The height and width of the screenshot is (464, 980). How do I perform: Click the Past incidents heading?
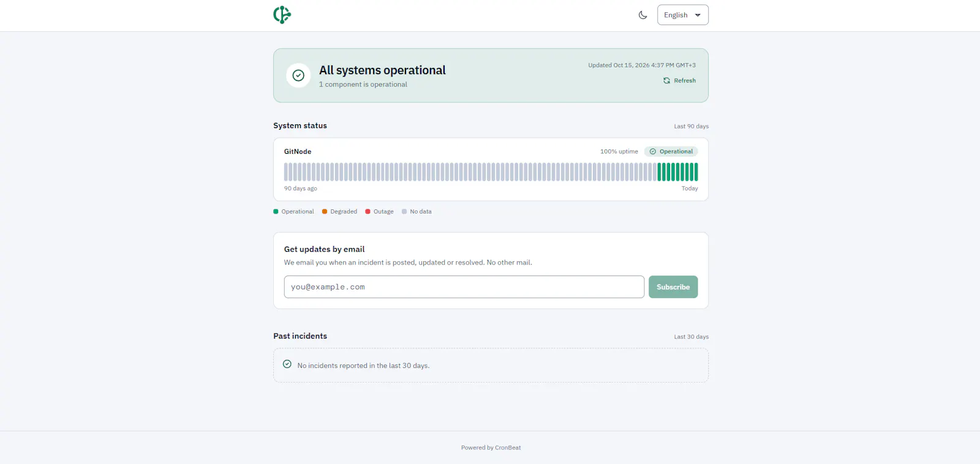click(x=300, y=336)
